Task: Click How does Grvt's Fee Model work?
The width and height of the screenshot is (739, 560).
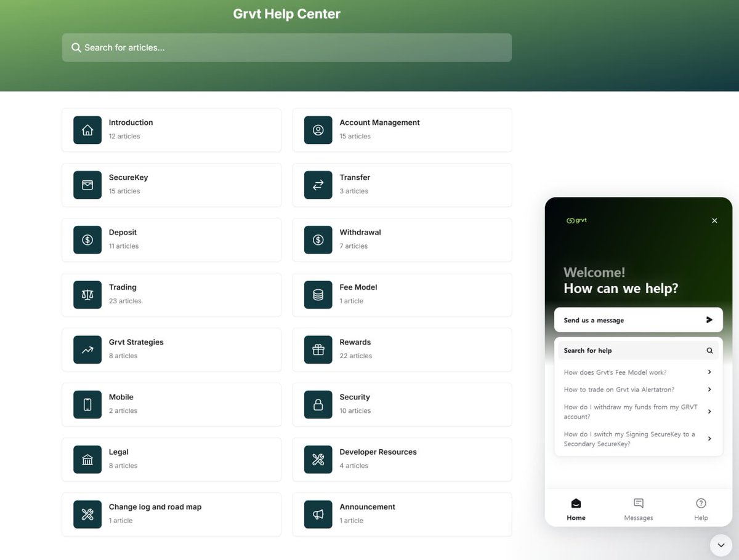Action: 615,372
